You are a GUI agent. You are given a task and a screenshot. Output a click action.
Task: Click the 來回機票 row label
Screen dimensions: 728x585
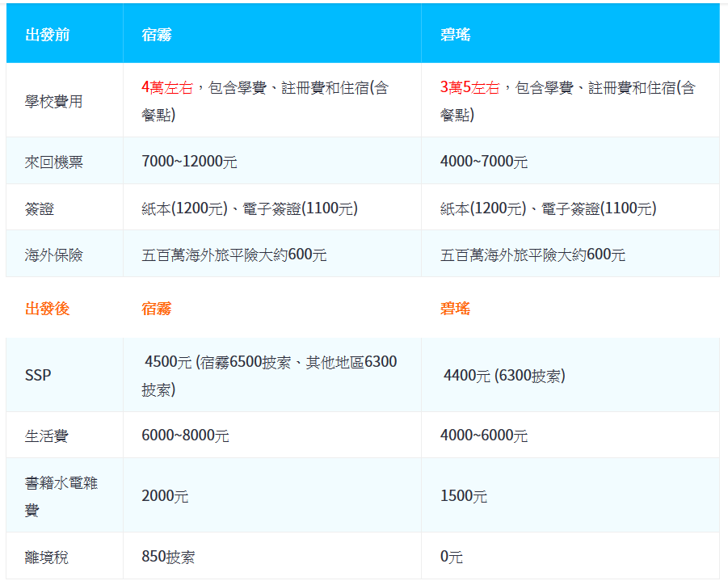click(x=53, y=162)
